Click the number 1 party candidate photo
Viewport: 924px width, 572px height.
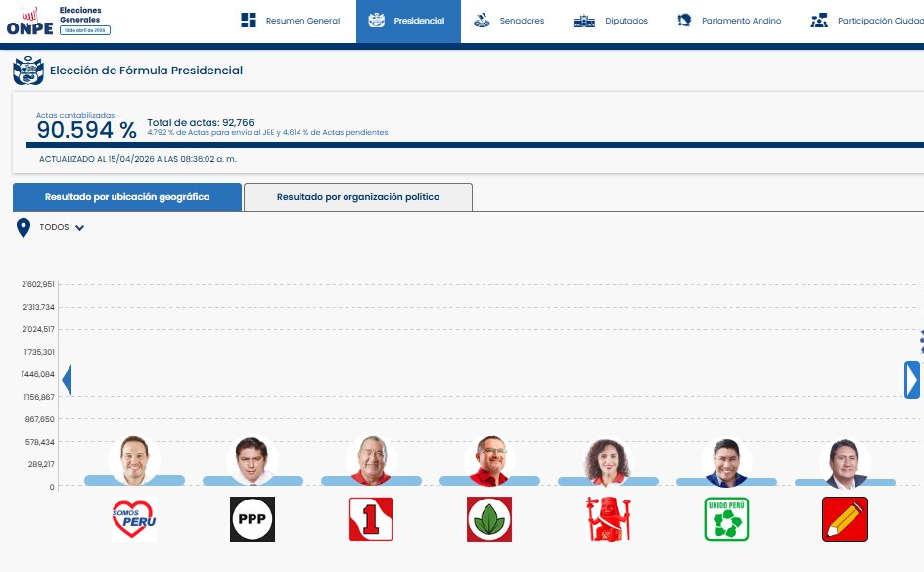[371, 460]
